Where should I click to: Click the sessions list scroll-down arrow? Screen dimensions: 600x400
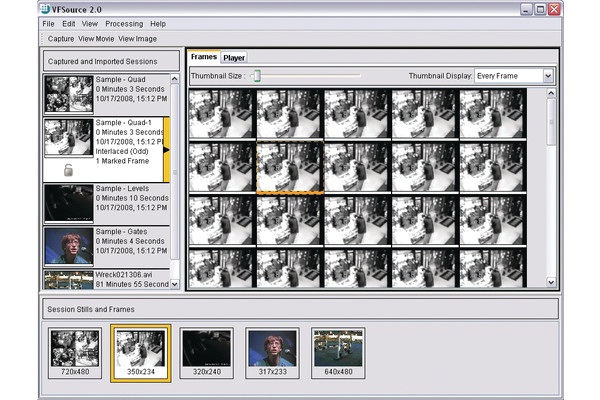pyautogui.click(x=175, y=284)
